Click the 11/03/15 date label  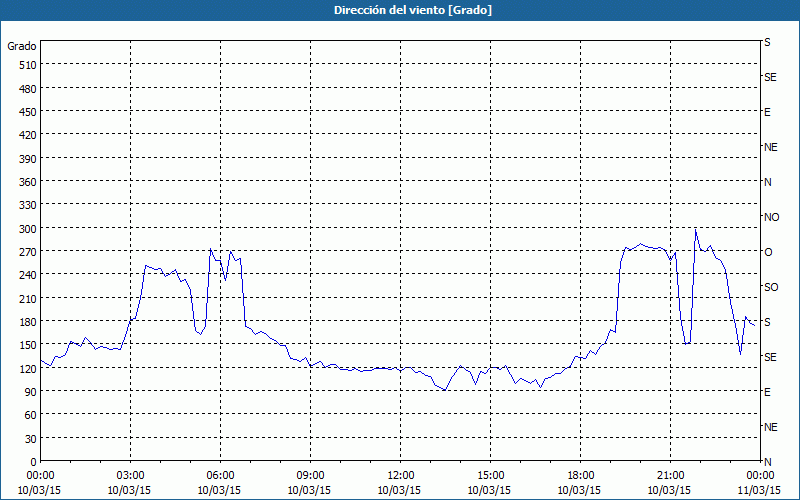pyautogui.click(x=760, y=490)
